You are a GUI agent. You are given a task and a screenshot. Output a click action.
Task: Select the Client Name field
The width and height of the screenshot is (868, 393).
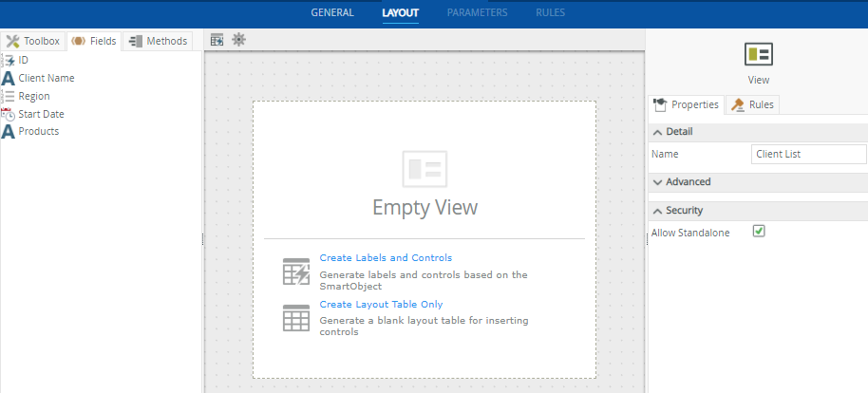pos(47,78)
